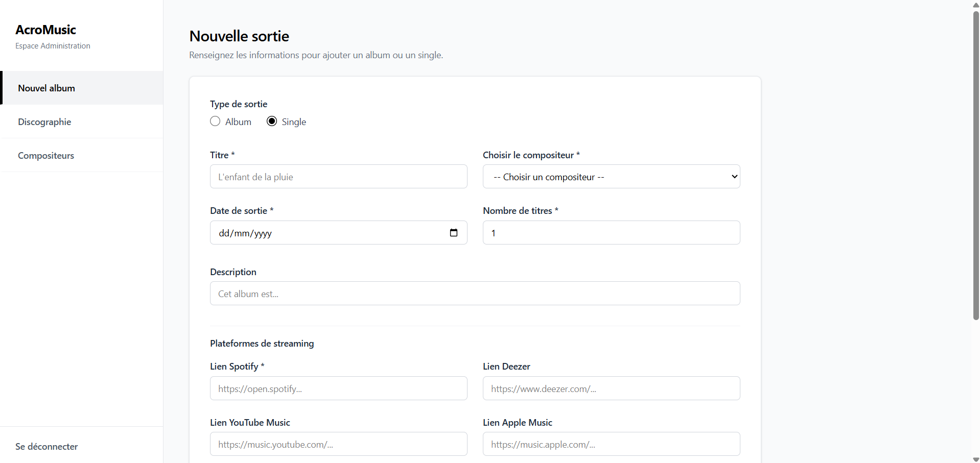980x463 pixels.
Task: Click Se déconnecter to log out
Action: [46, 447]
